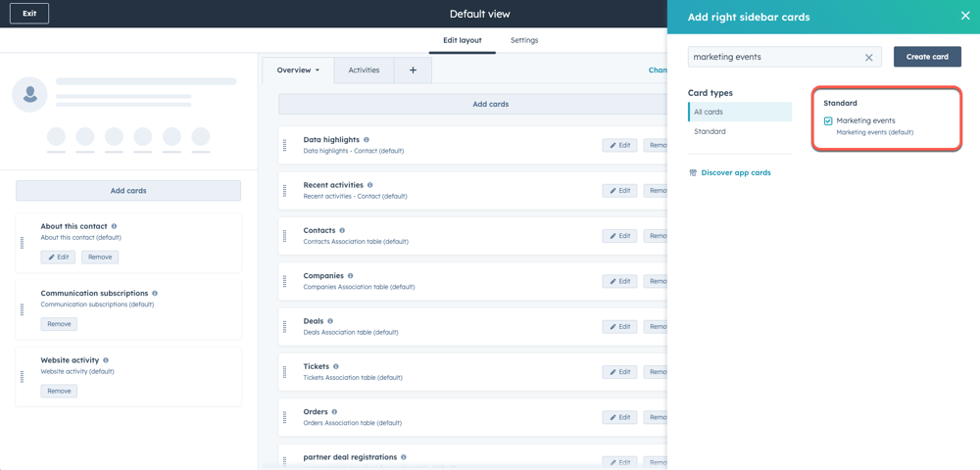Click drag handle of Communication subscriptions card

pyautogui.click(x=23, y=309)
